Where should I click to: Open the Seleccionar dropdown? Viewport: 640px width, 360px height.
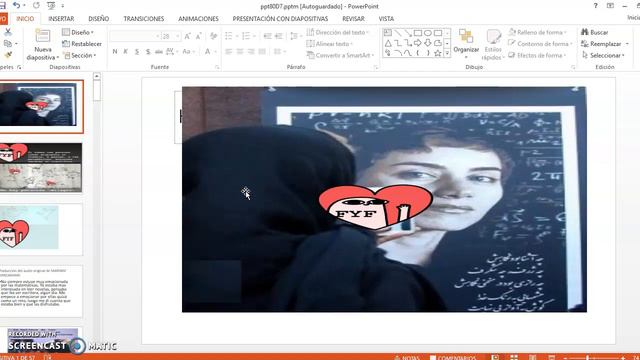click(x=603, y=55)
